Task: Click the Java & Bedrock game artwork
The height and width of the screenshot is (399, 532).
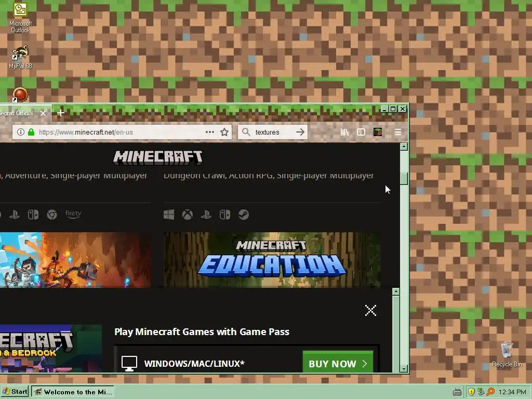Action: tap(51, 349)
